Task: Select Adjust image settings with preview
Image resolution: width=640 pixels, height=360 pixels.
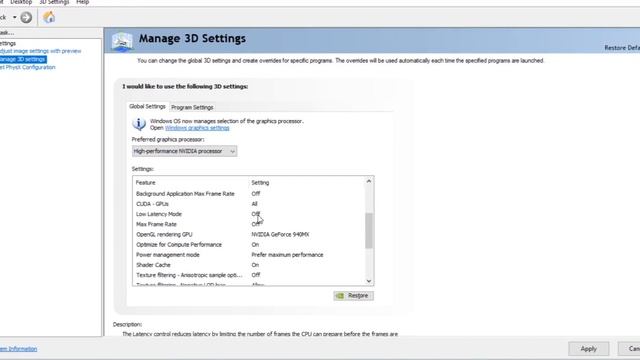Action: click(x=40, y=51)
